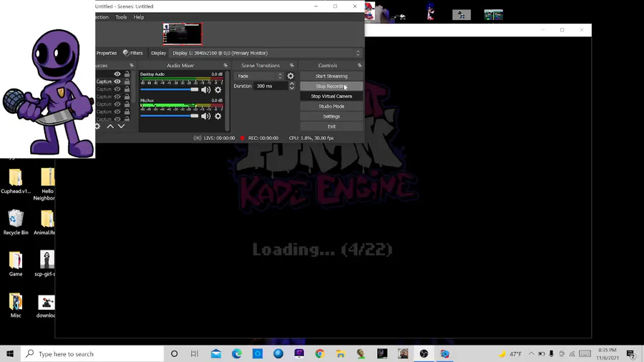Show hidden system tray icons chevron
The image size is (644, 362).
[531, 354]
